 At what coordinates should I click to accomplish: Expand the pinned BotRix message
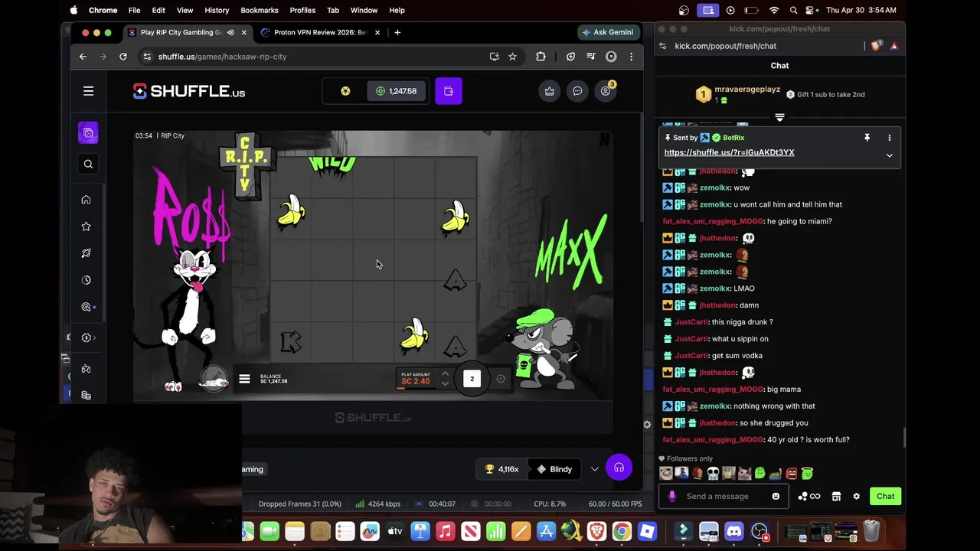pos(890,155)
